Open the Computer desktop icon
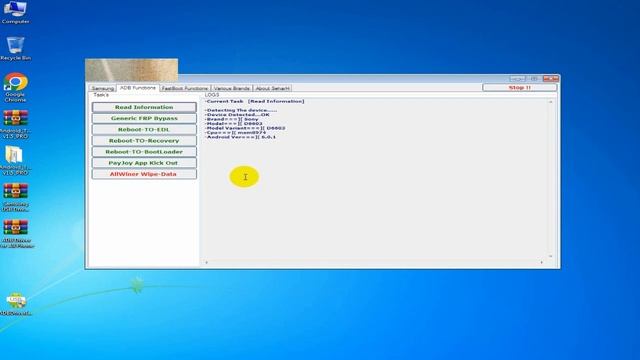 click(16, 12)
